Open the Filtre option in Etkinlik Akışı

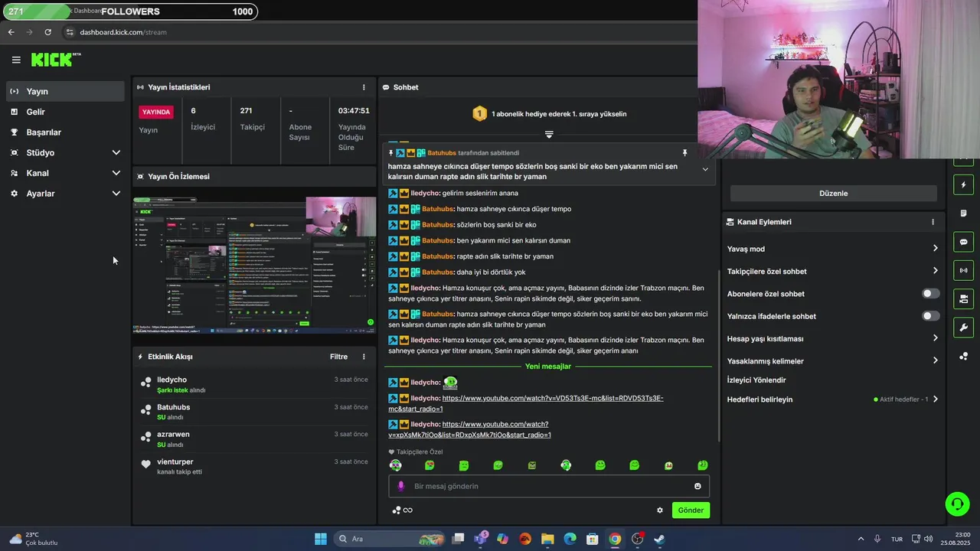(338, 357)
